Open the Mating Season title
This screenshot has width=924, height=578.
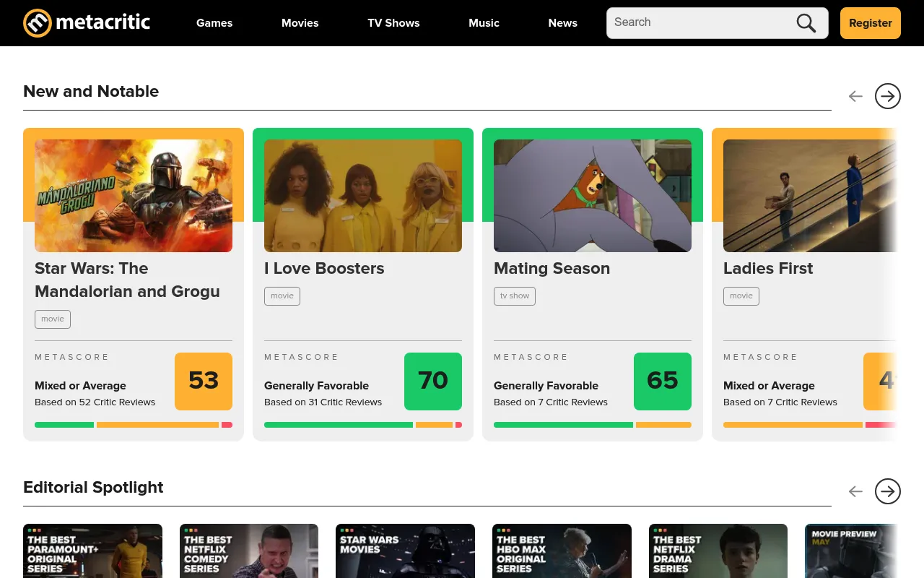click(552, 268)
